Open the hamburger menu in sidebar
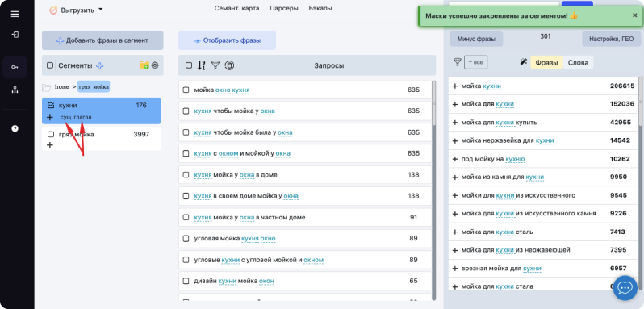 [15, 14]
